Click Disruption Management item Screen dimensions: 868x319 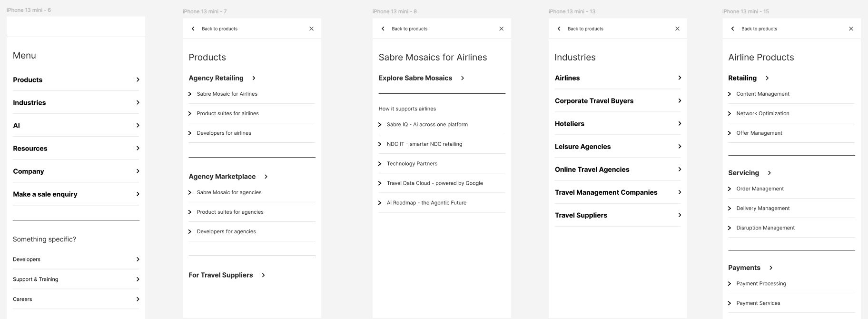click(766, 228)
